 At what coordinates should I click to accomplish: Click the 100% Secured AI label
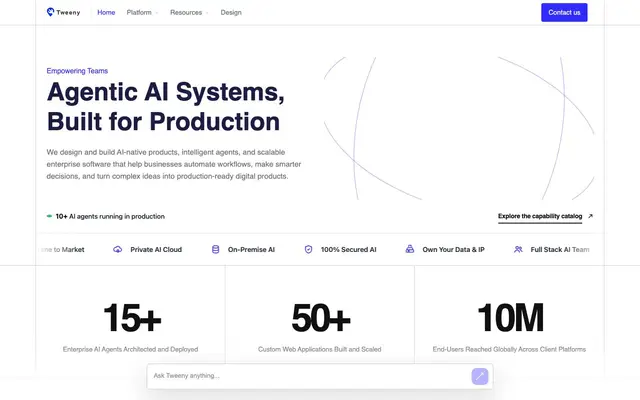(x=349, y=249)
